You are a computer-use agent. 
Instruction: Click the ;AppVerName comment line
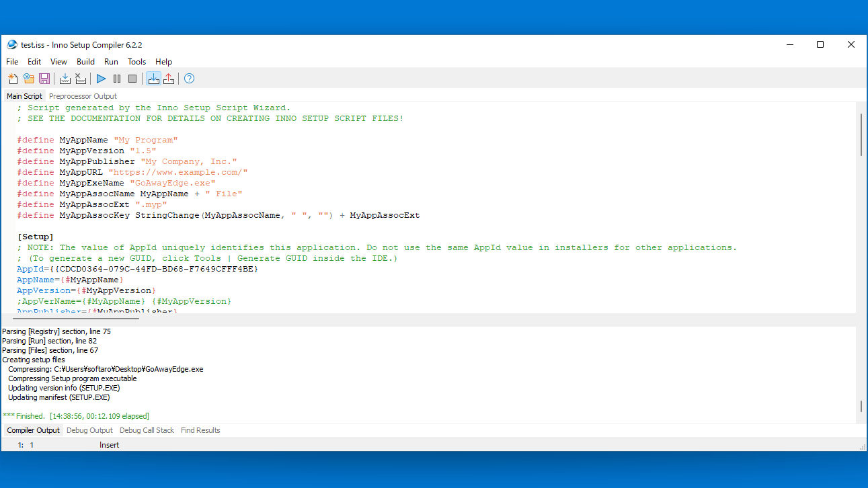pyautogui.click(x=124, y=301)
